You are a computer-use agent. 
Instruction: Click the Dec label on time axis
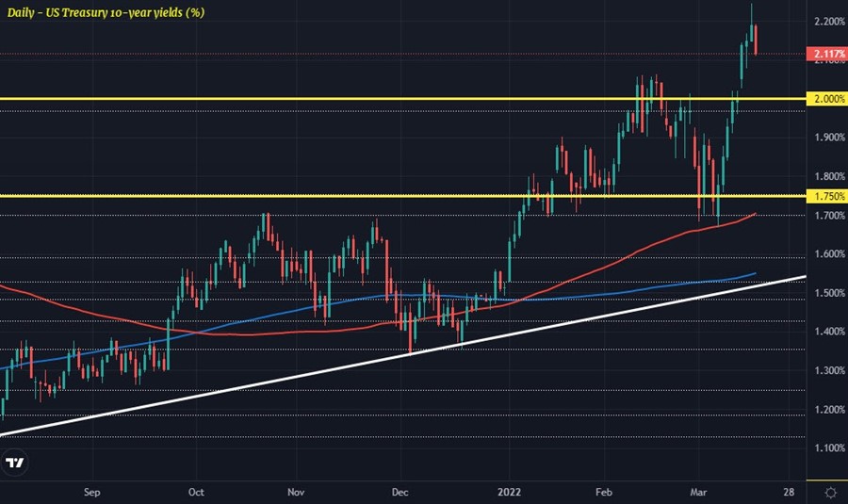pos(399,492)
